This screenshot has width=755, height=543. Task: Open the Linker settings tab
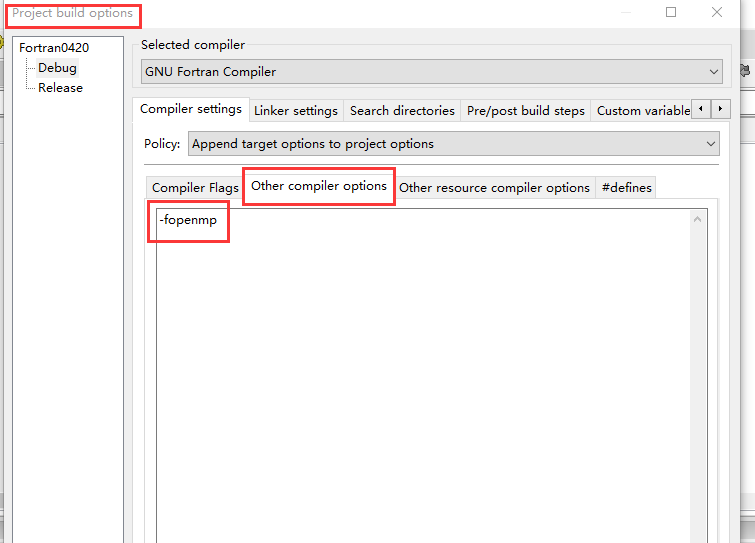(x=294, y=110)
